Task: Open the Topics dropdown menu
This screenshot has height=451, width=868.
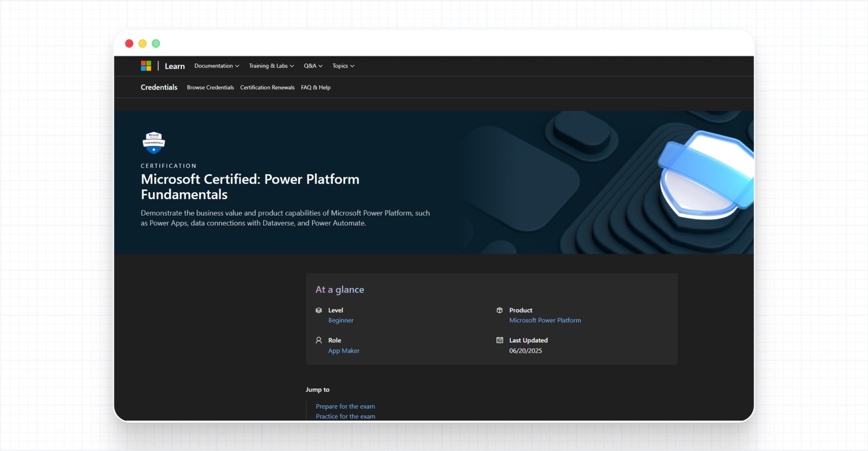Action: click(x=343, y=66)
